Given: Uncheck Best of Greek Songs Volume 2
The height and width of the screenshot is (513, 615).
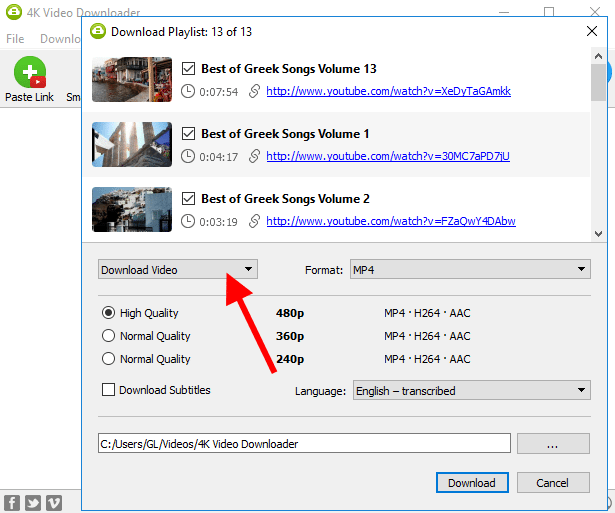Looking at the screenshot, I should 189,199.
